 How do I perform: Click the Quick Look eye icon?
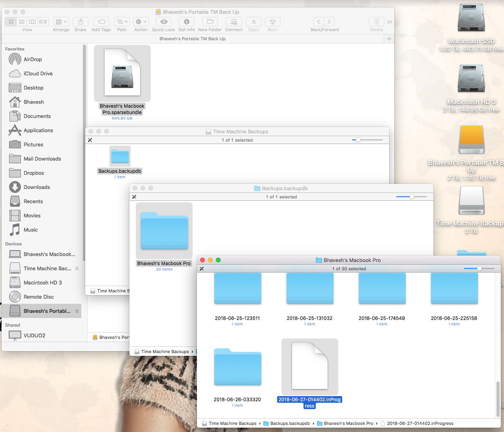click(164, 22)
